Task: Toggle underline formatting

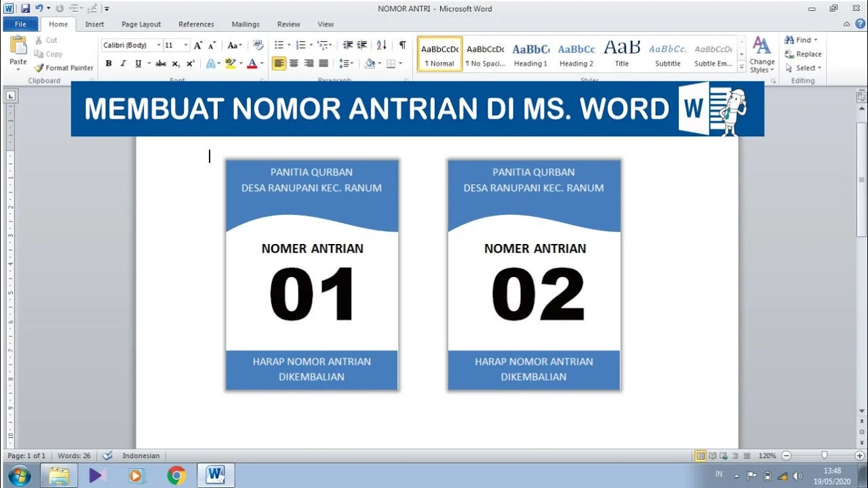Action: 138,64
